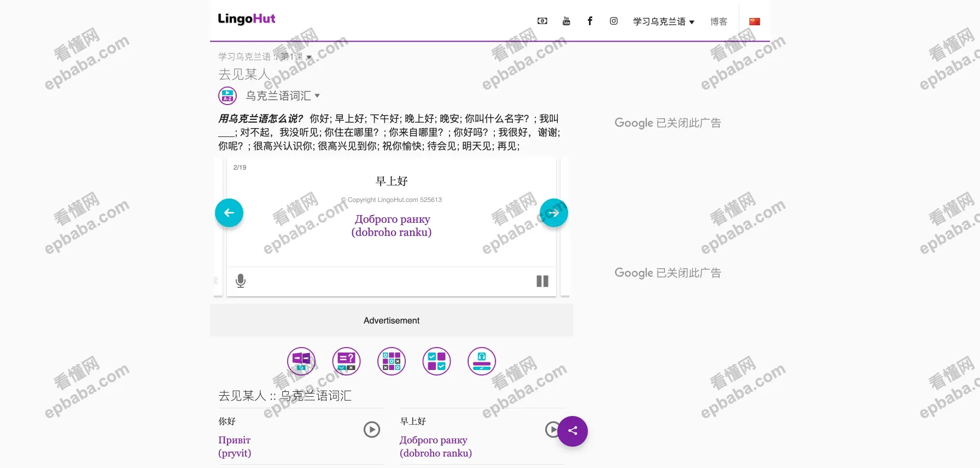The height and width of the screenshot is (468, 980).
Task: Open the matching quiz game icon
Action: [x=347, y=361]
